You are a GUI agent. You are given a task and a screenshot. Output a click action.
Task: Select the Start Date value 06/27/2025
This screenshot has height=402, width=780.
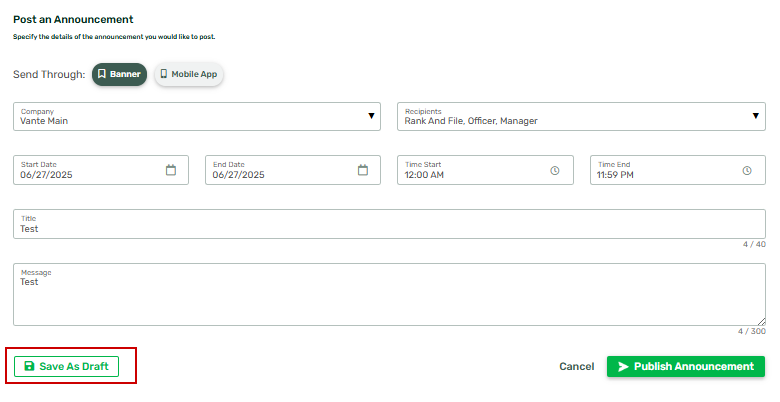(x=46, y=175)
